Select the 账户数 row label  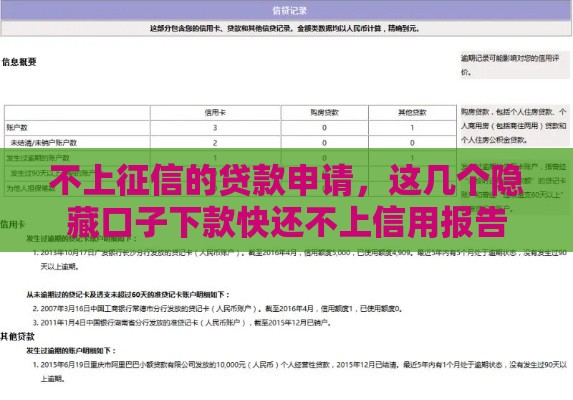point(17,127)
